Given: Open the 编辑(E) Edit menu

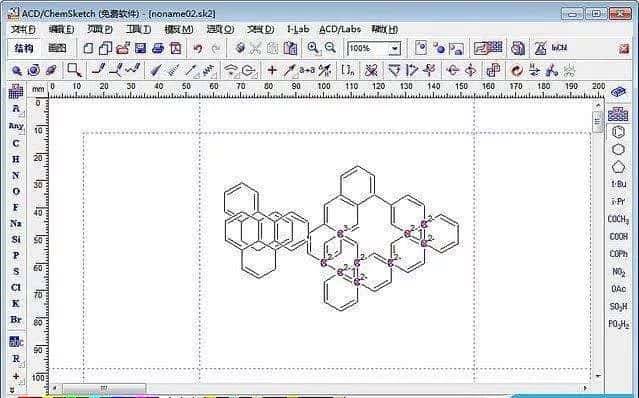Looking at the screenshot, I should (61, 29).
